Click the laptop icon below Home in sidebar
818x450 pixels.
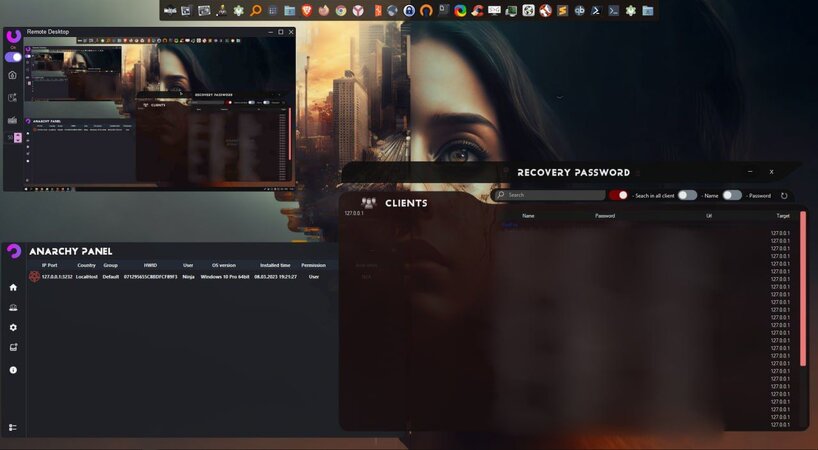tap(13, 307)
